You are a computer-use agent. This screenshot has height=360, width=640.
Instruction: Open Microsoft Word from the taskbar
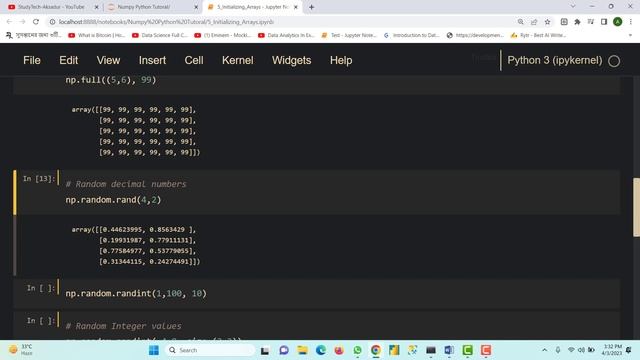pos(449,350)
